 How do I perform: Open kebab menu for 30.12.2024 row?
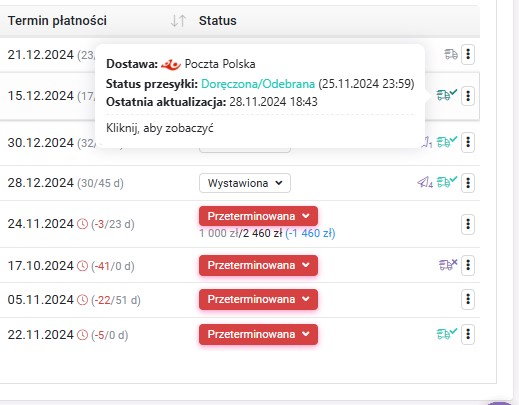pyautogui.click(x=468, y=143)
